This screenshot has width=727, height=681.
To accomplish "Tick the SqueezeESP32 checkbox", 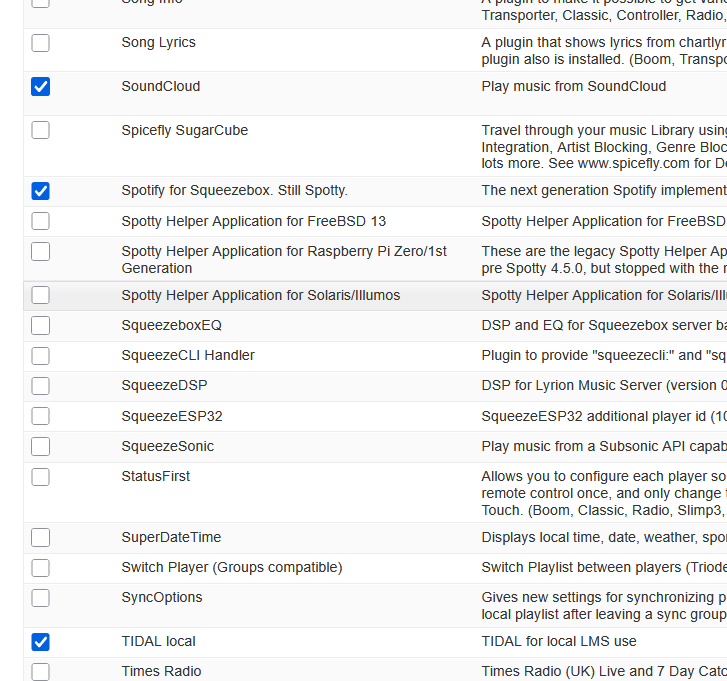I will pos(40,416).
